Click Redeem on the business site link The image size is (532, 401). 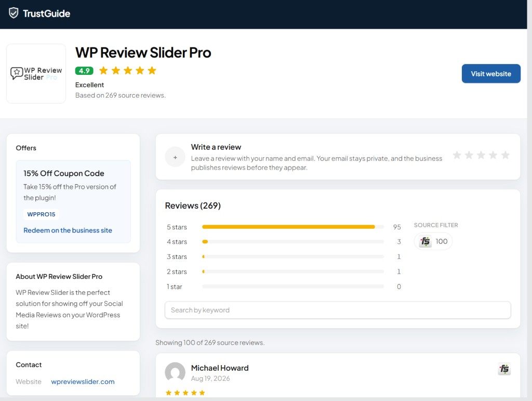(x=68, y=230)
